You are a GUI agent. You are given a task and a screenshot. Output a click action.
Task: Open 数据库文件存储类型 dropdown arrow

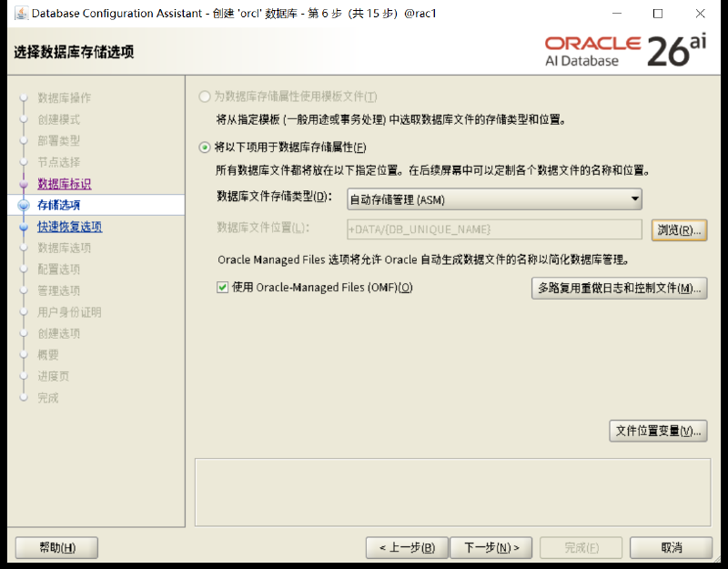click(x=634, y=199)
